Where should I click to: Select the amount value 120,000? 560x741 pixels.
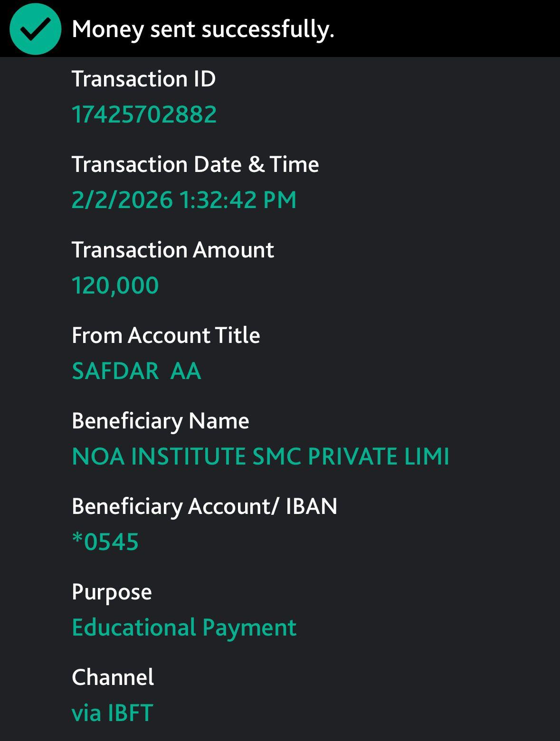(x=115, y=285)
